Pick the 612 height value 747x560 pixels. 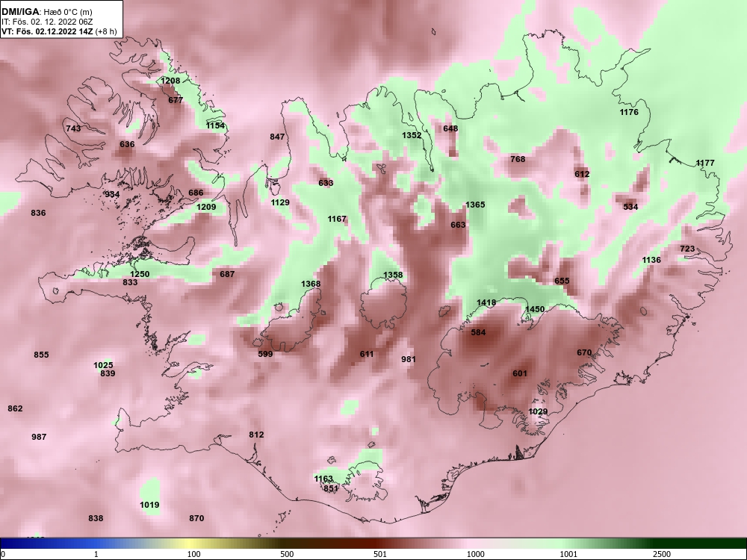pos(582,174)
